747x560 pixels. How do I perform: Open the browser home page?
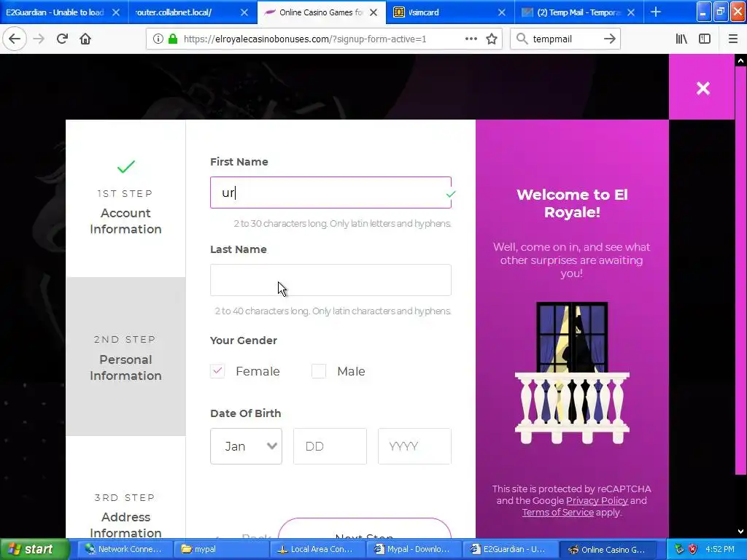pos(85,39)
